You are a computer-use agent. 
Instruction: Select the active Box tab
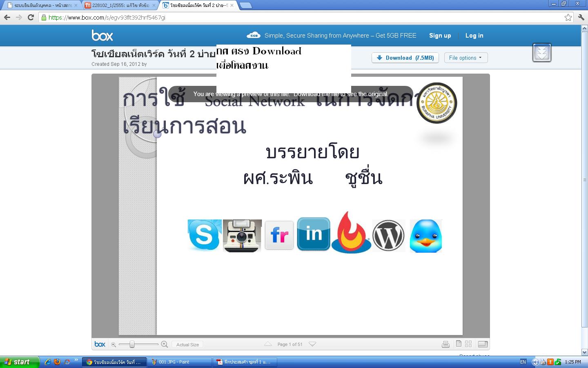tap(198, 5)
